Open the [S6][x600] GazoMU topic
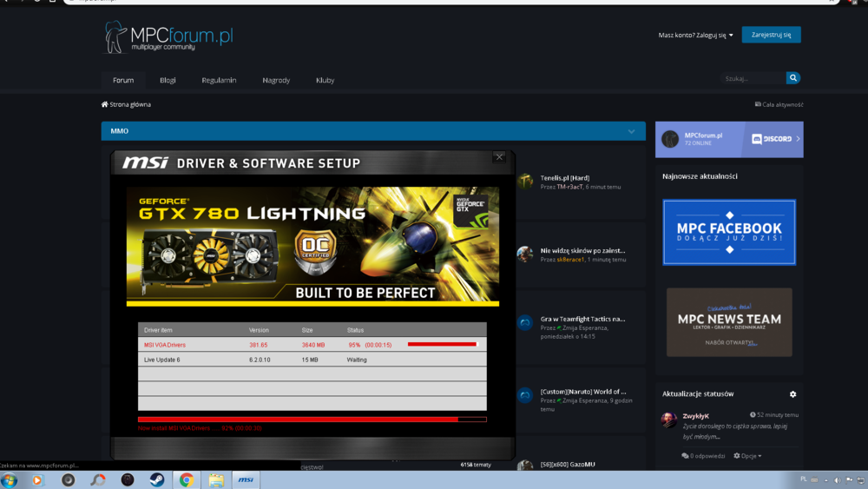The image size is (868, 489). (568, 464)
